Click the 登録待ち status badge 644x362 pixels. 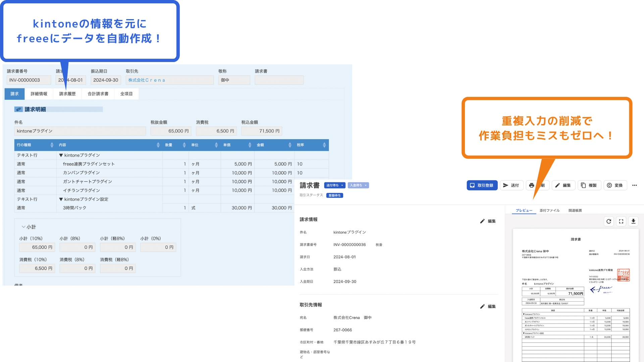334,195
